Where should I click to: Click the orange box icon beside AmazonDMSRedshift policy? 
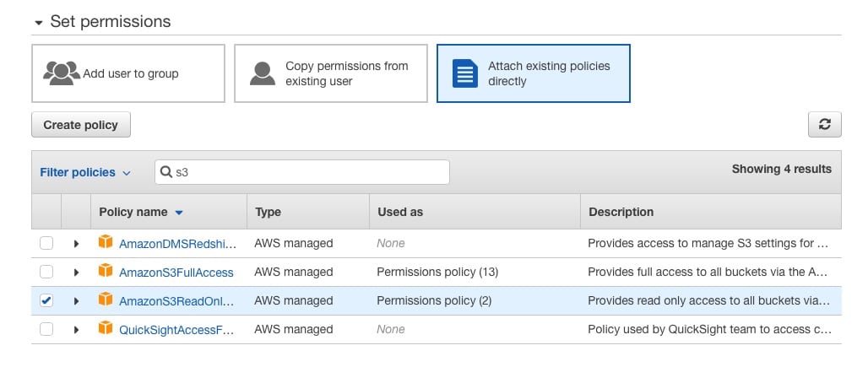tap(106, 242)
